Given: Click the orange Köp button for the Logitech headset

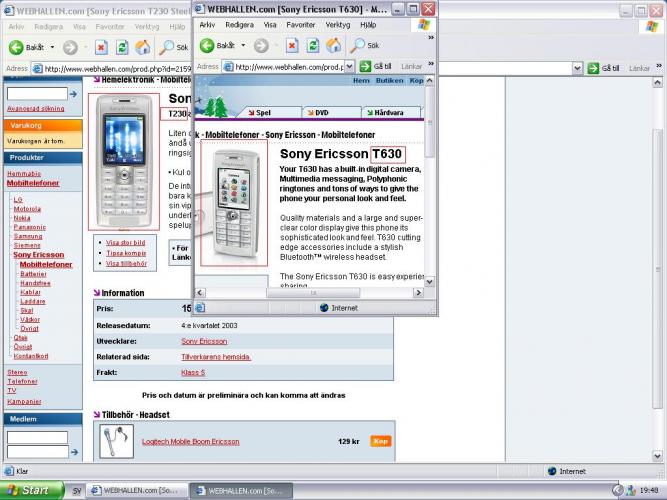Looking at the screenshot, I should tap(380, 441).
